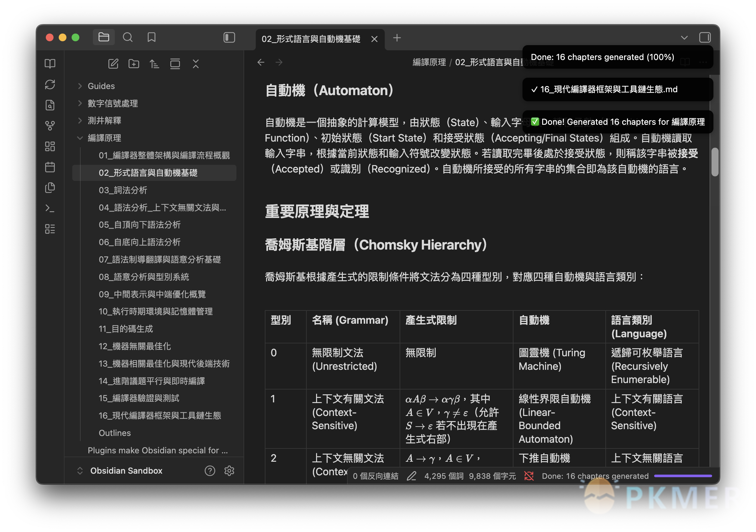Viewport: 756px width, 532px height.
Task: Change sort order icon
Action: pyautogui.click(x=154, y=64)
